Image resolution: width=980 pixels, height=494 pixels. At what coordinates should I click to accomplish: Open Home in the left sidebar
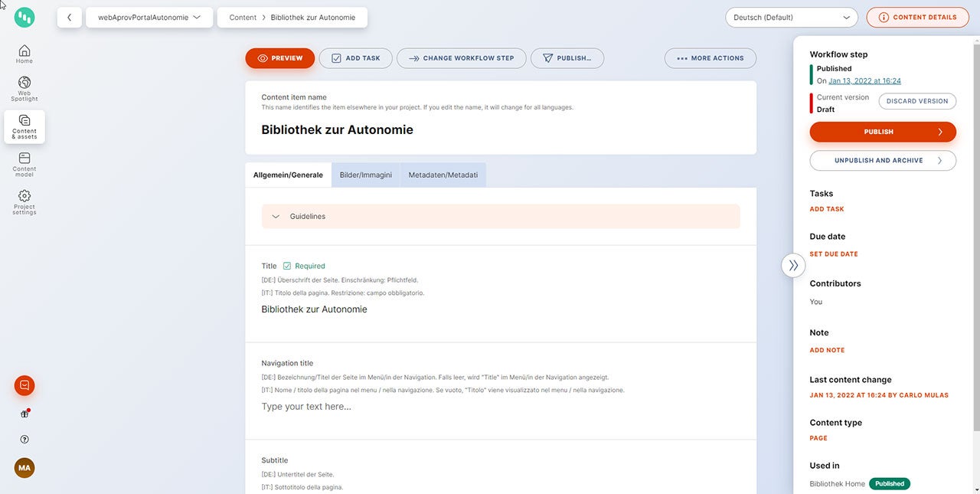pos(24,54)
